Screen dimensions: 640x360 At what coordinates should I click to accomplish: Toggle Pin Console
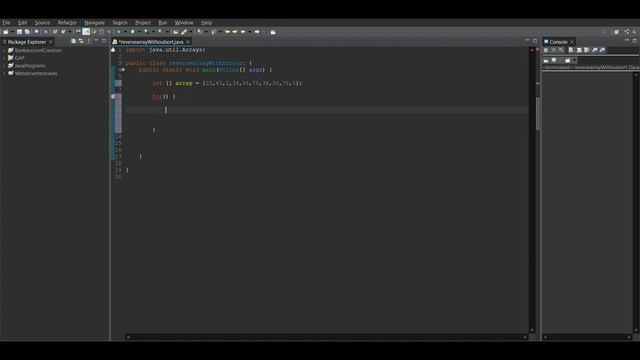546,60
